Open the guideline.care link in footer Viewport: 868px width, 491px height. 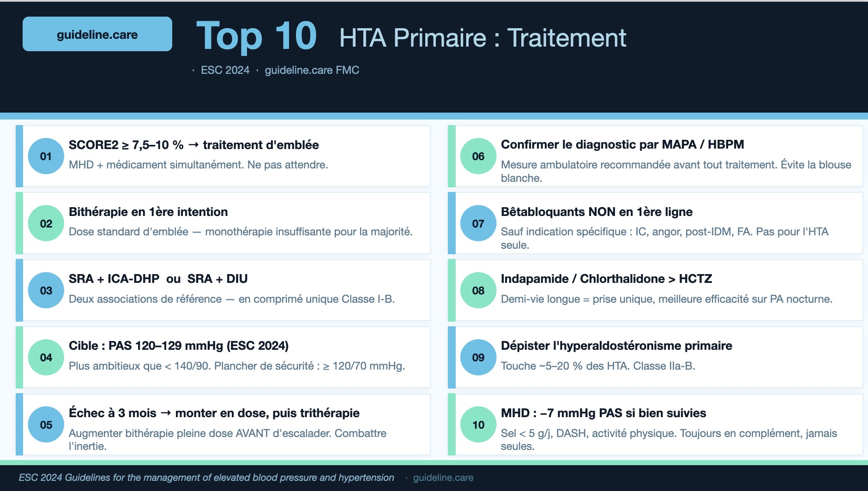(443, 478)
